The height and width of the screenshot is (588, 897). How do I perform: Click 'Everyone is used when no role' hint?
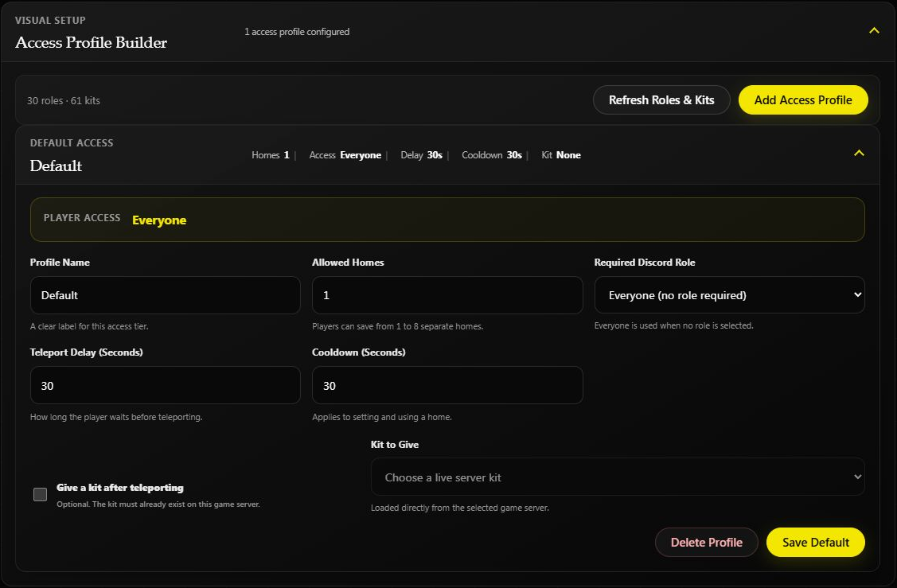point(674,326)
